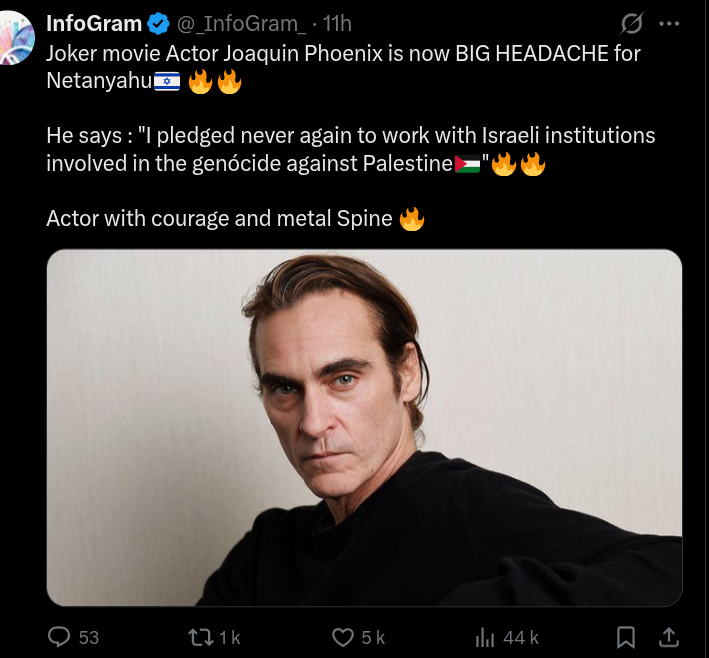Like the post with the heart icon
This screenshot has height=658, width=709.
pos(343,638)
